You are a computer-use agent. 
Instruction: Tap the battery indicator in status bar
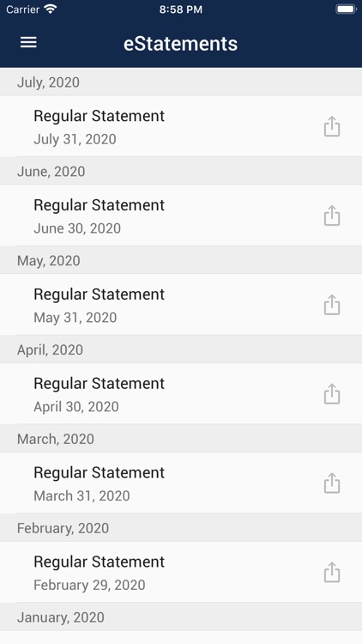click(x=346, y=9)
